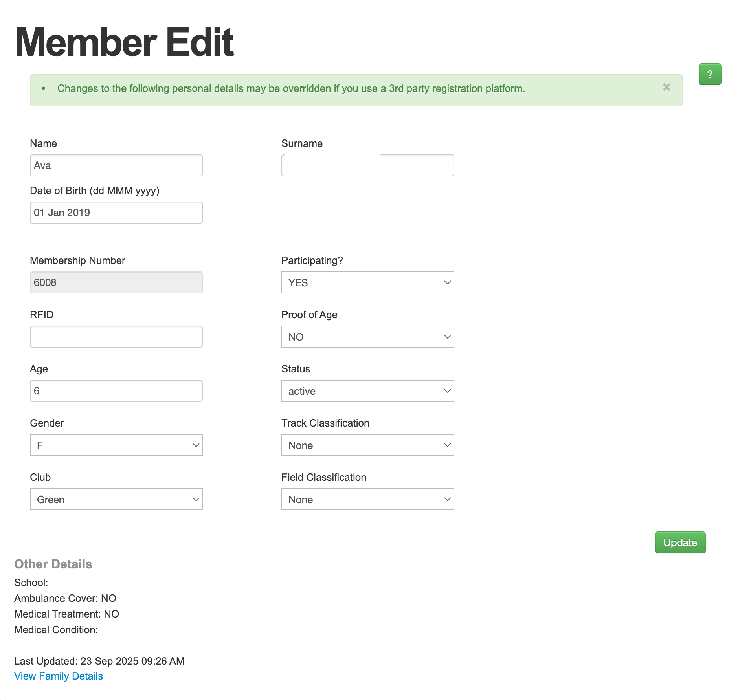Click the Name input field containing Ava

tap(116, 165)
